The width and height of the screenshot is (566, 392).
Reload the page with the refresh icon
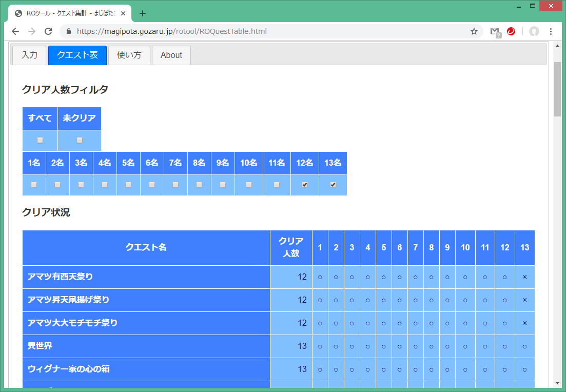pos(48,31)
